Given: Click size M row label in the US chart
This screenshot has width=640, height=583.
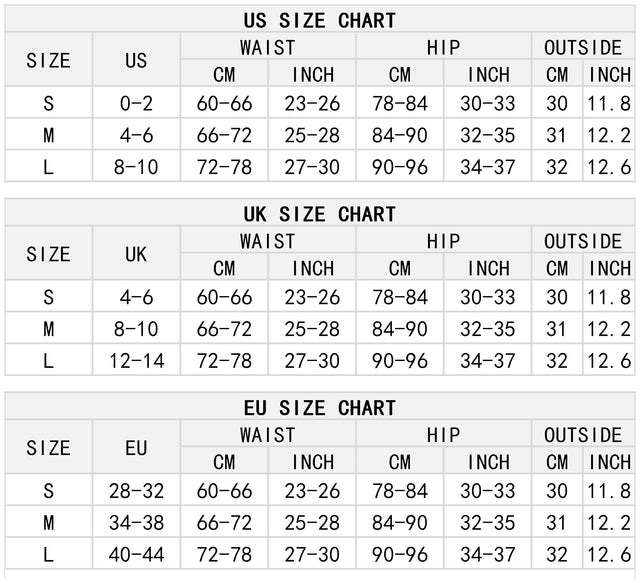Looking at the screenshot, I should coord(48,135).
